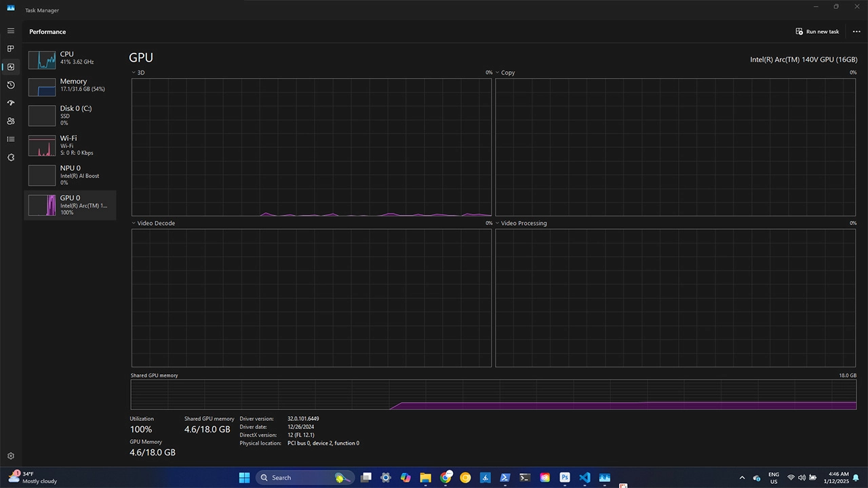Click the battery tray icon
Screen dimensions: 868x488
pos(813,478)
